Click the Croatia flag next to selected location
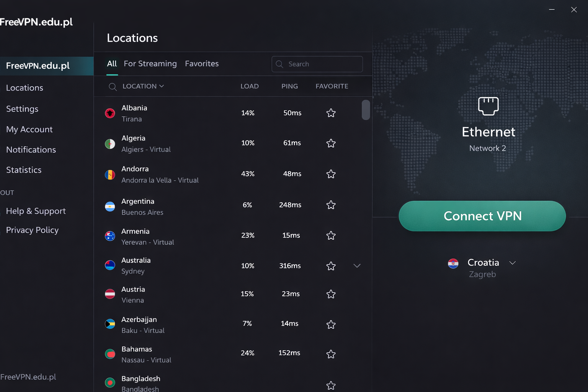The width and height of the screenshot is (588, 392). tap(453, 263)
